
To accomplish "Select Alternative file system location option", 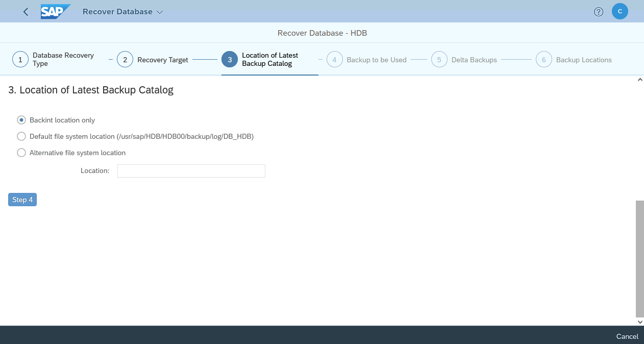I will point(21,153).
